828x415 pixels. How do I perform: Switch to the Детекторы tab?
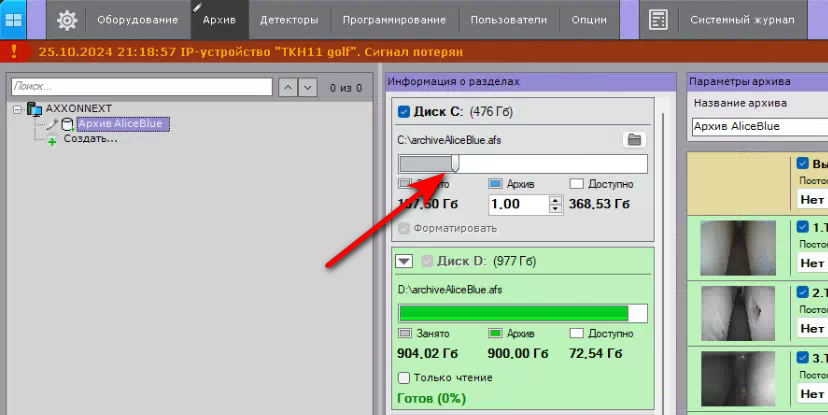[x=289, y=20]
